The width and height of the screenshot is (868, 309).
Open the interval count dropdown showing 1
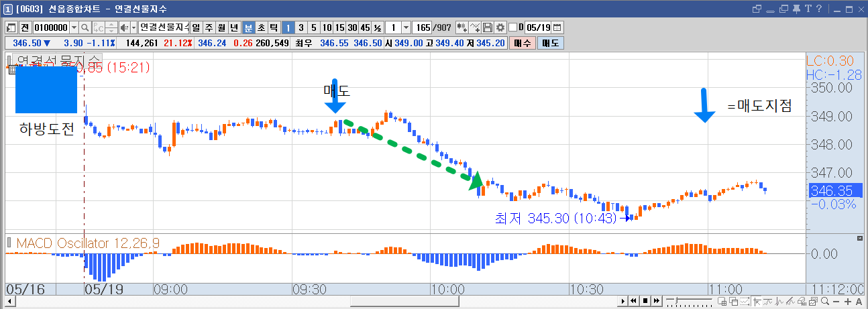coord(406,27)
